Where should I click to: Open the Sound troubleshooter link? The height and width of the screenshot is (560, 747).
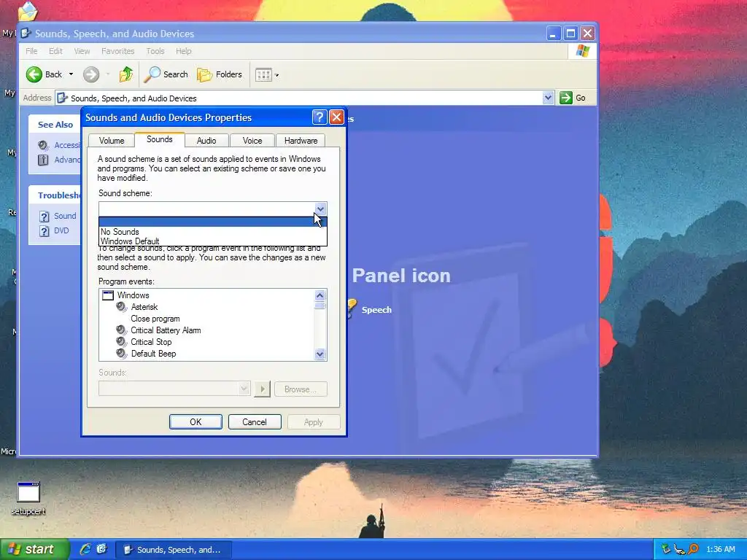(65, 216)
